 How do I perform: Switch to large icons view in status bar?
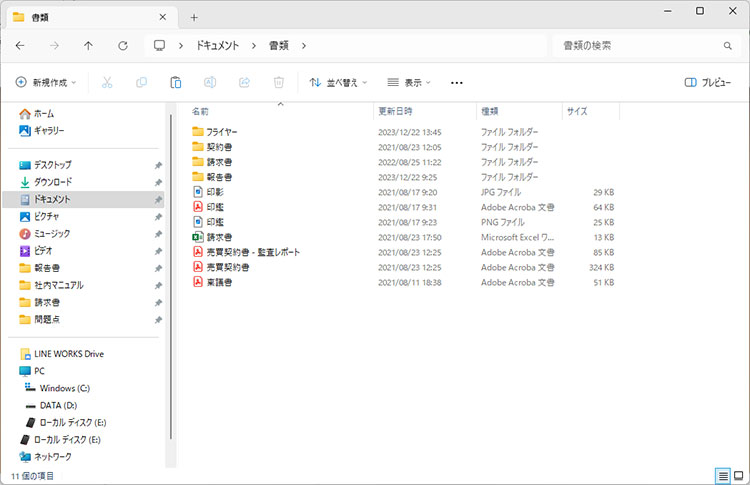(738, 476)
